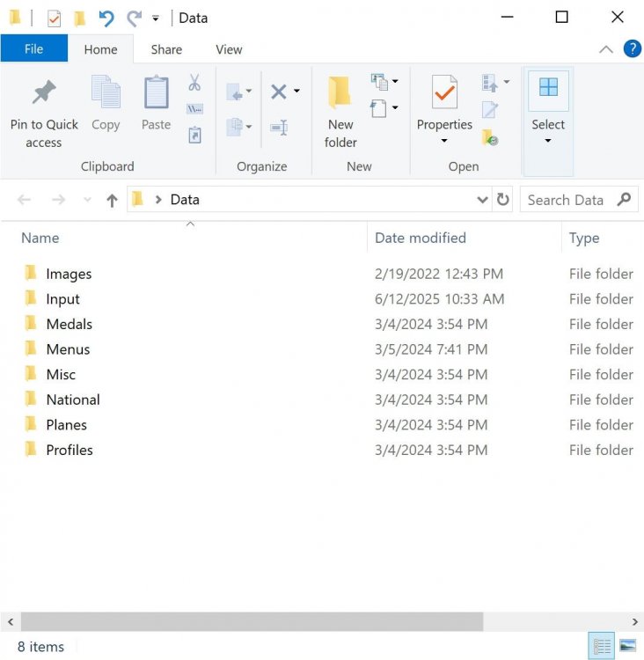Collapse the ribbon with the chevron
This screenshot has width=644, height=660.
605,49
